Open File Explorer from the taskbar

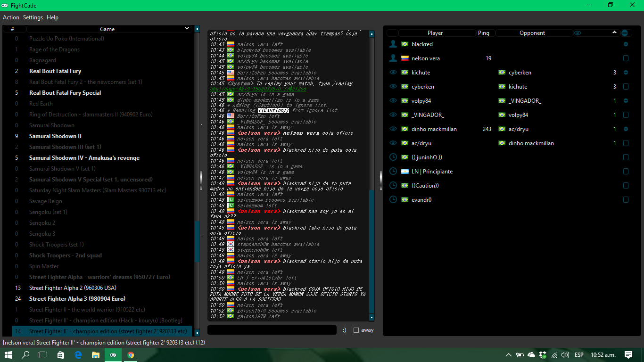[x=96, y=355]
